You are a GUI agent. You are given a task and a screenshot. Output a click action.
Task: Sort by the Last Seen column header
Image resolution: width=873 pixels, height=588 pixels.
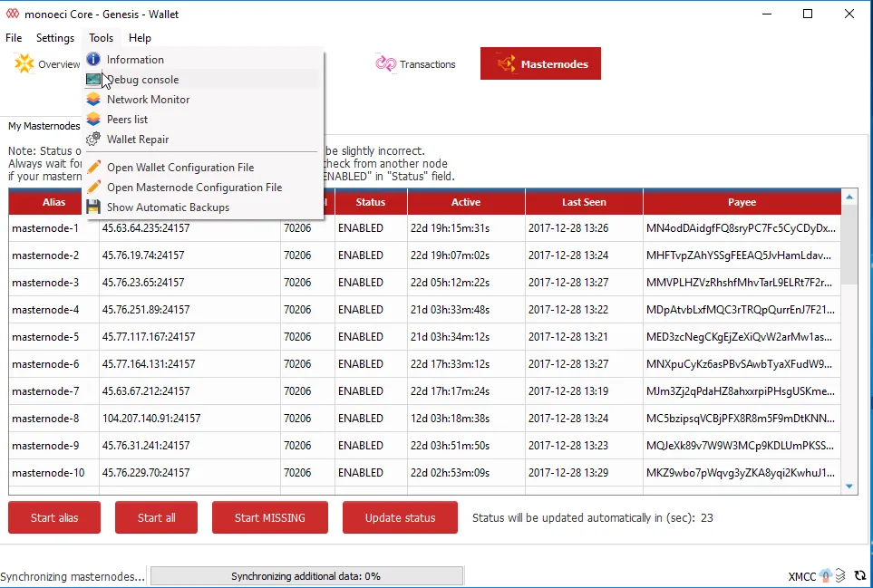pyautogui.click(x=584, y=202)
